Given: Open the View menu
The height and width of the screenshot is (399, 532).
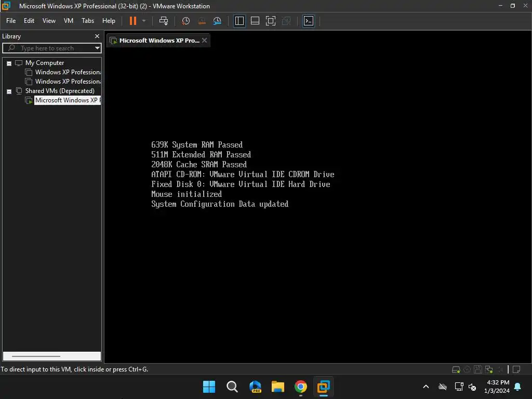Looking at the screenshot, I should pyautogui.click(x=49, y=21).
